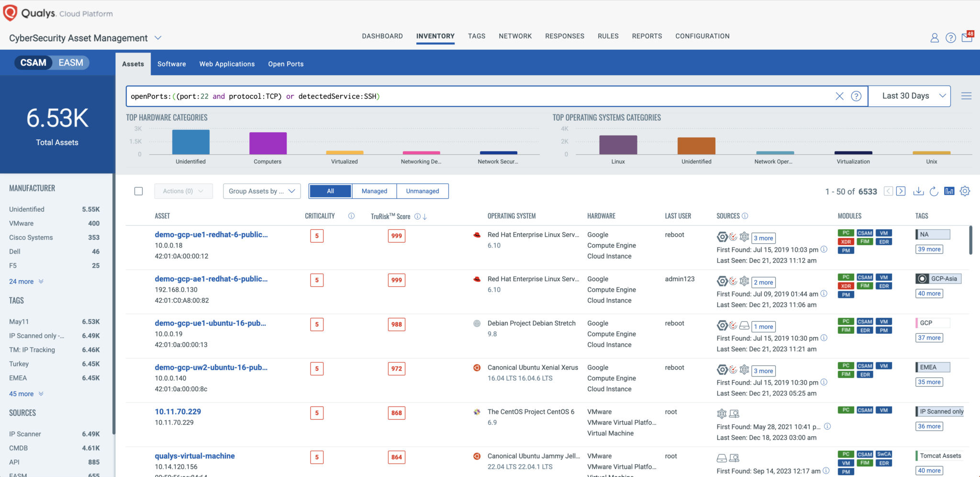Open the table settings gear icon
Screen dimensions: 980x477
point(965,191)
